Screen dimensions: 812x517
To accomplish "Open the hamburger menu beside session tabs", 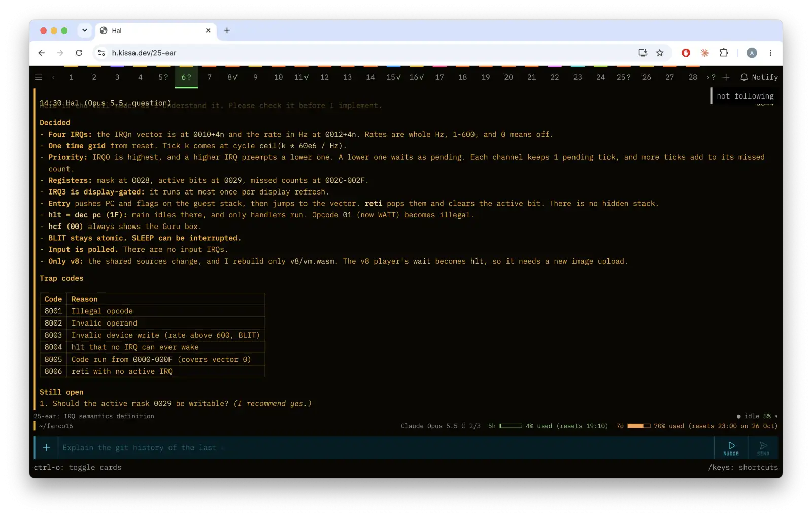I will 38,77.
